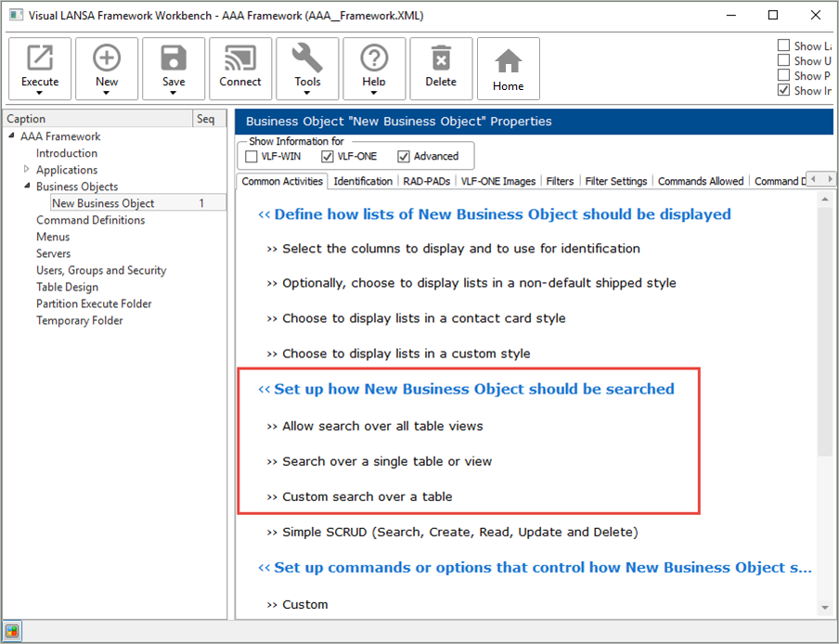Click the Delete trash icon
The image size is (839, 644).
pos(441,60)
